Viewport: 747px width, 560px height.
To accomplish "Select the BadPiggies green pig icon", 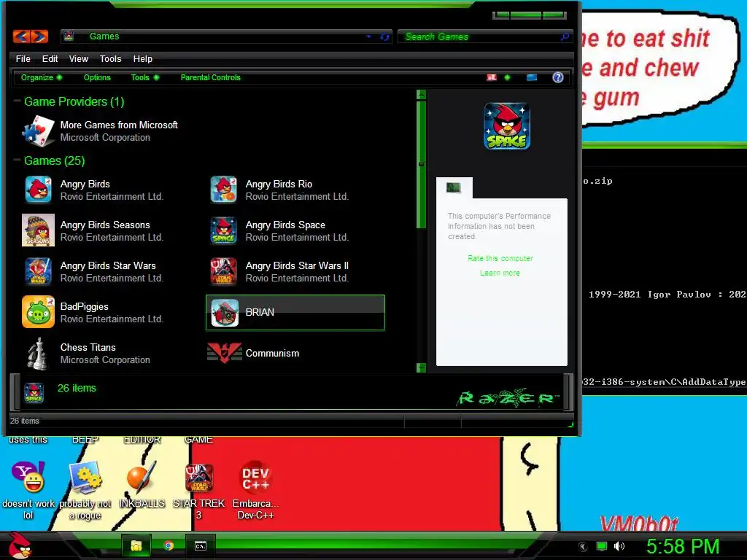I will point(38,312).
